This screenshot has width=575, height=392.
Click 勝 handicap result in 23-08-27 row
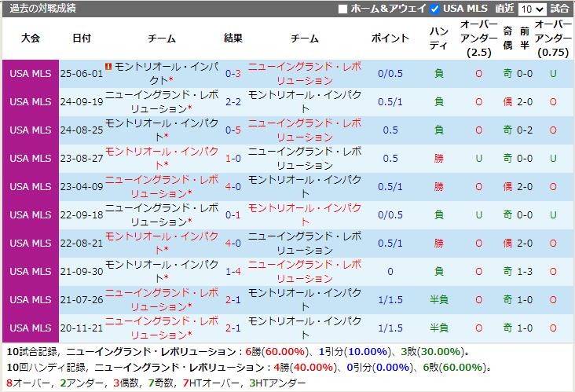(x=439, y=159)
